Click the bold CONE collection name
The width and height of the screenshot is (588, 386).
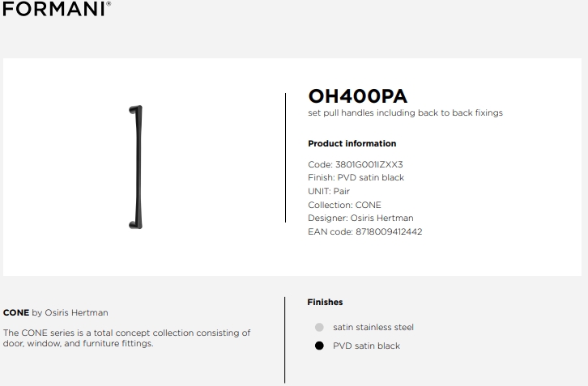coord(16,312)
